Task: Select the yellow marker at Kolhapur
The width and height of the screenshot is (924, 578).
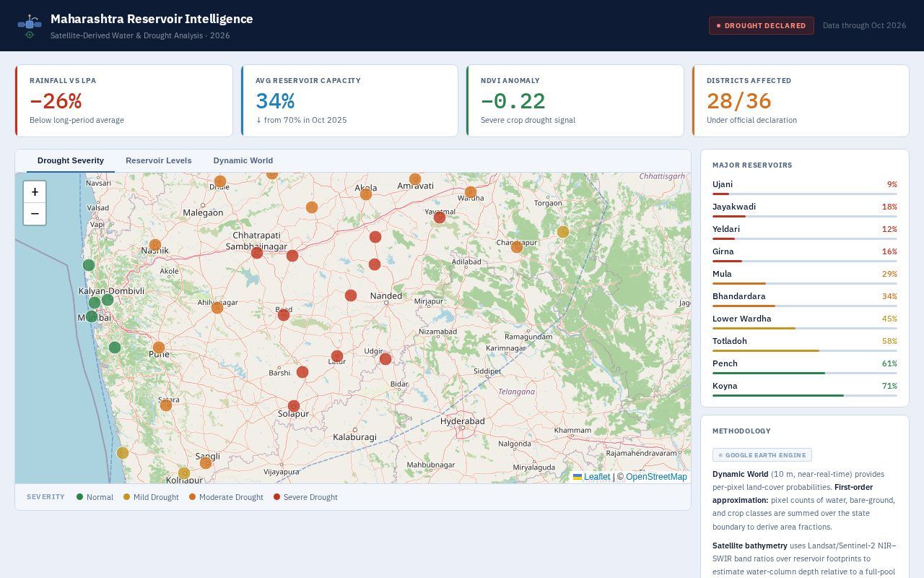Action: [x=184, y=473]
